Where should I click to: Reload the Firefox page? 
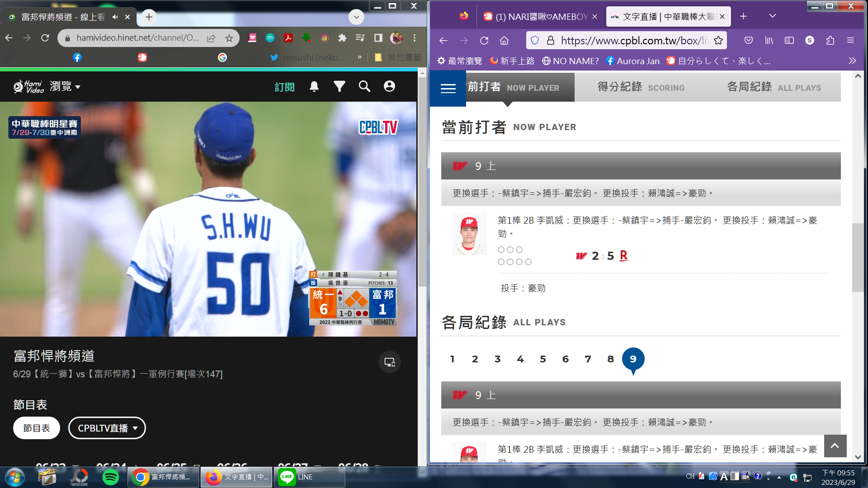click(484, 41)
